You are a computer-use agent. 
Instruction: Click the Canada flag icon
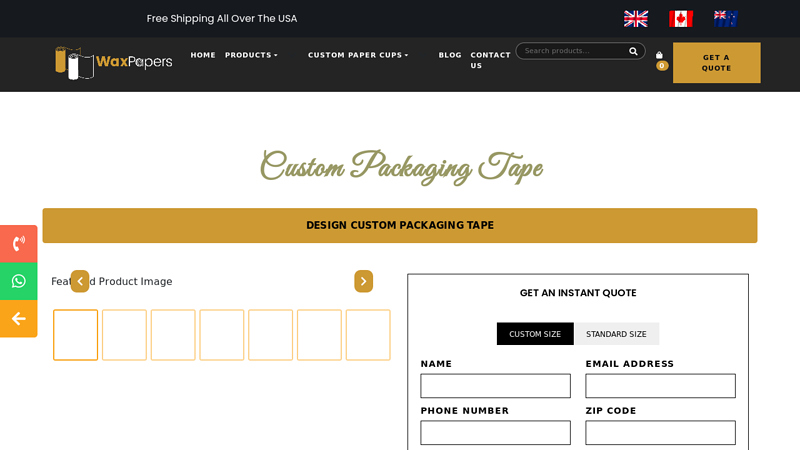(x=681, y=19)
